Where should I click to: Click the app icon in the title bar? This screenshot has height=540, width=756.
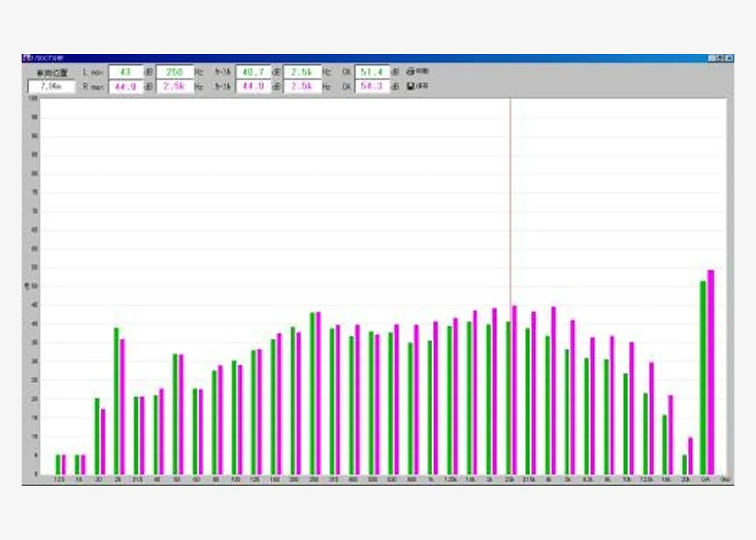coord(26,58)
